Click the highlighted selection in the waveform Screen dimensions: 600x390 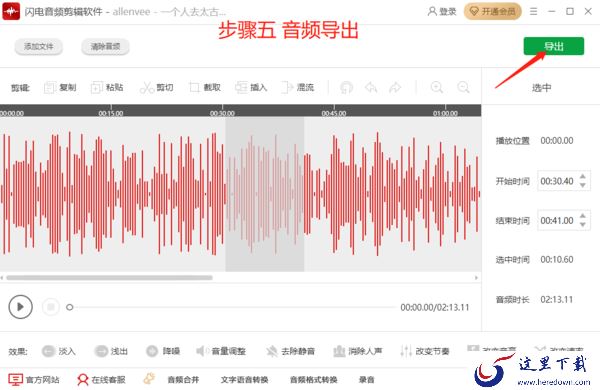[265, 194]
